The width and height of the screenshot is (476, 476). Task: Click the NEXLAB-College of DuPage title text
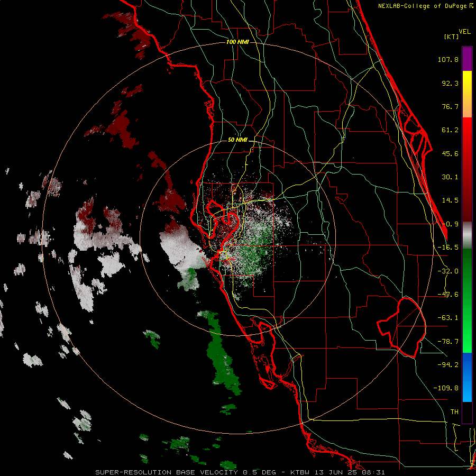click(x=423, y=6)
